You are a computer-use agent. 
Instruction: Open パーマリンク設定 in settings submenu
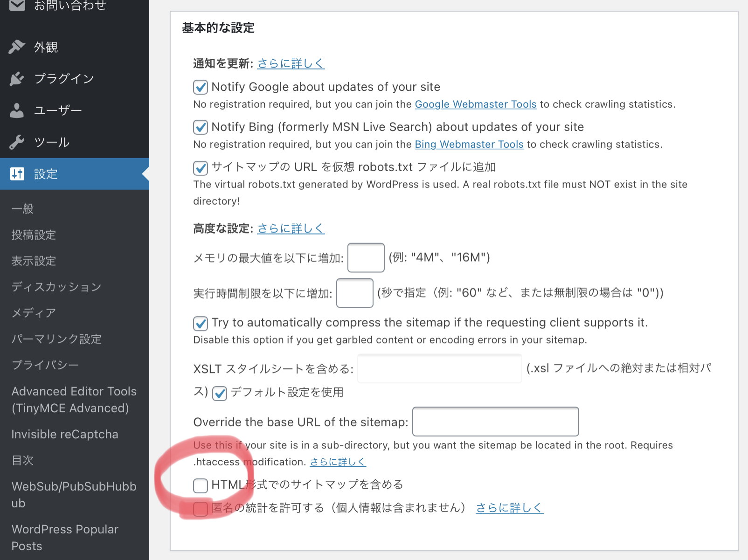click(x=56, y=339)
